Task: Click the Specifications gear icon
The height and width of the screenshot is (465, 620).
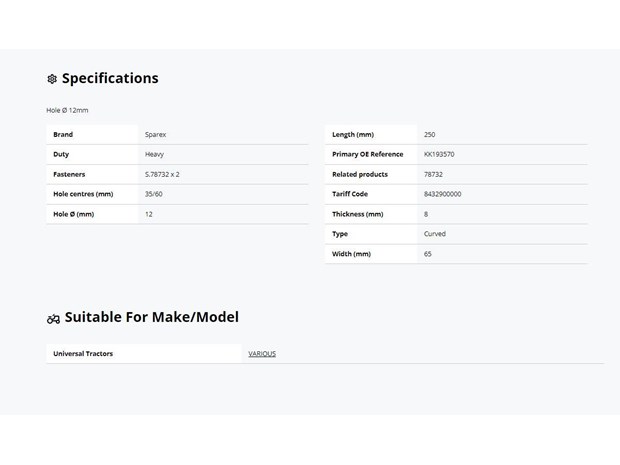Action: 52,79
